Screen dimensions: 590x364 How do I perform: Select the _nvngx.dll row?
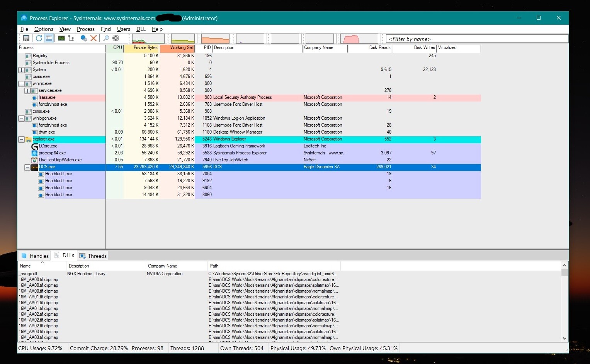pos(179,274)
